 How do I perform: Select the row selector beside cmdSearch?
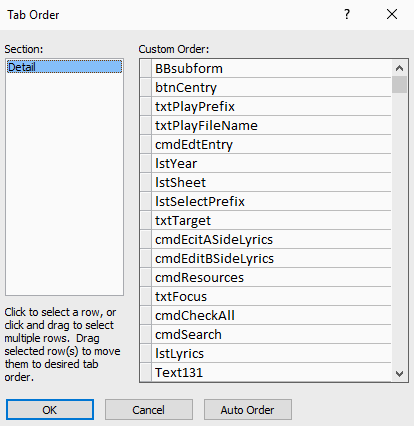click(x=146, y=334)
